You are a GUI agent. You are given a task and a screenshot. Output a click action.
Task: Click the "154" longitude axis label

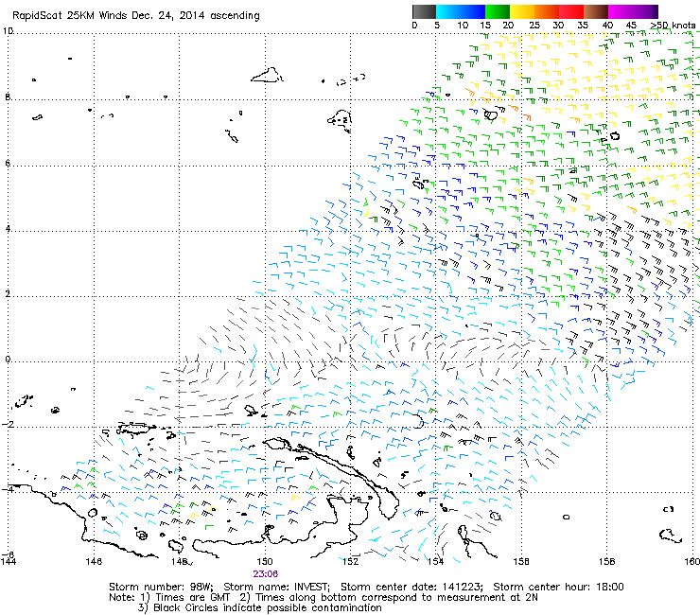[436, 561]
